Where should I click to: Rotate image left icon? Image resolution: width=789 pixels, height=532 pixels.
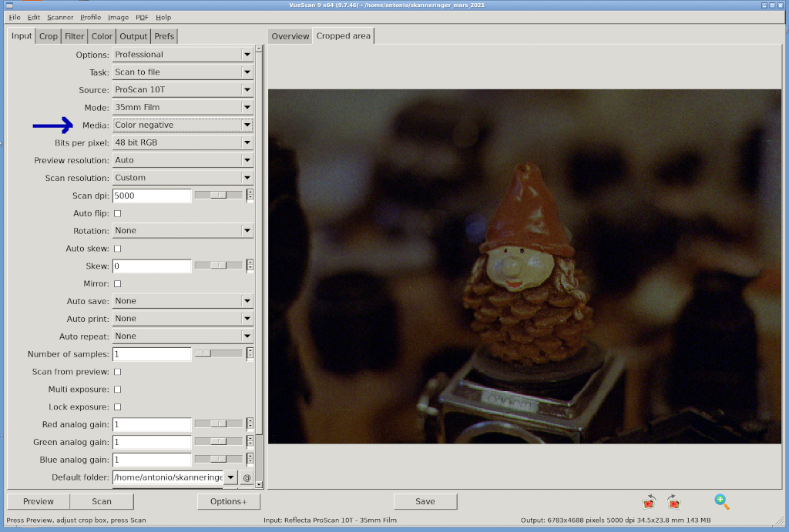(649, 501)
